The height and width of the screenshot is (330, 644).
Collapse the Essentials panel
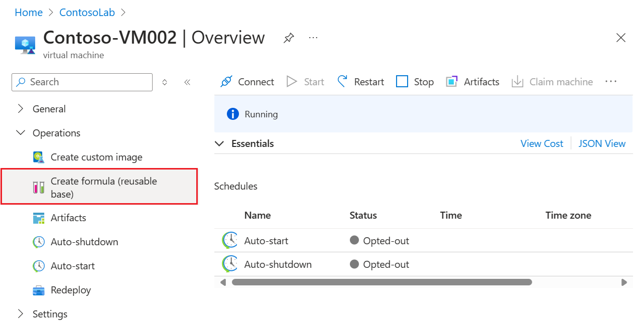click(x=219, y=144)
